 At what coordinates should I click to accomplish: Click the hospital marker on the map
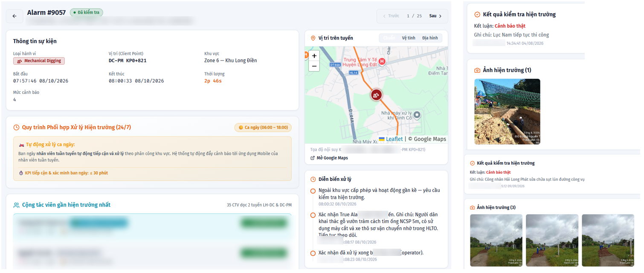(x=383, y=61)
